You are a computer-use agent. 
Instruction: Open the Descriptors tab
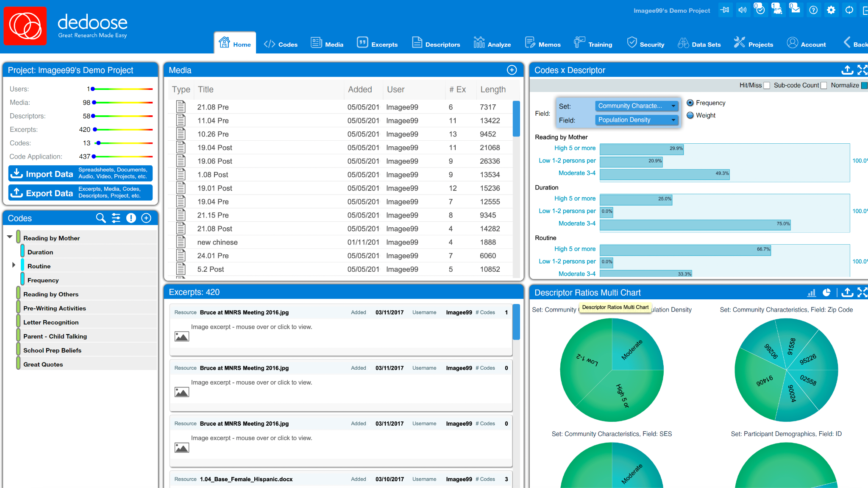pos(436,44)
